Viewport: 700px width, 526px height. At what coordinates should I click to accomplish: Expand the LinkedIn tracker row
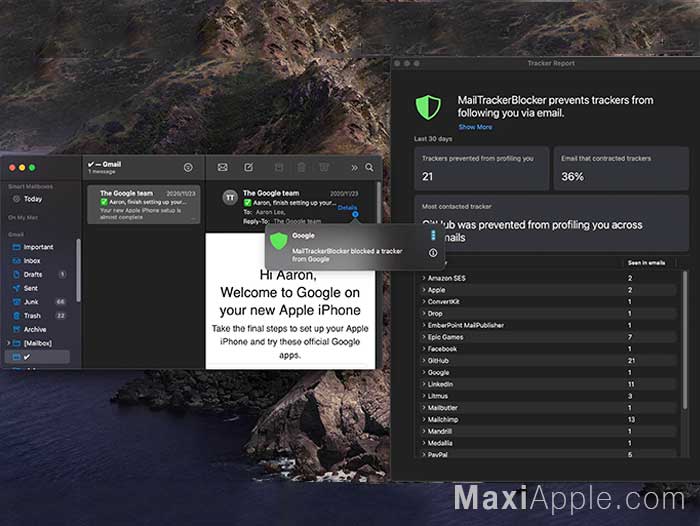pos(424,384)
